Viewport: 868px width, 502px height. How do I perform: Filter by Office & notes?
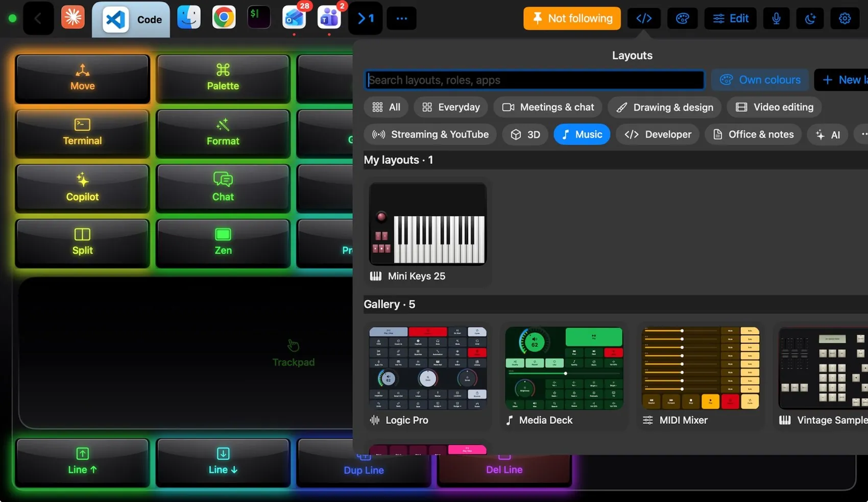[x=753, y=135]
